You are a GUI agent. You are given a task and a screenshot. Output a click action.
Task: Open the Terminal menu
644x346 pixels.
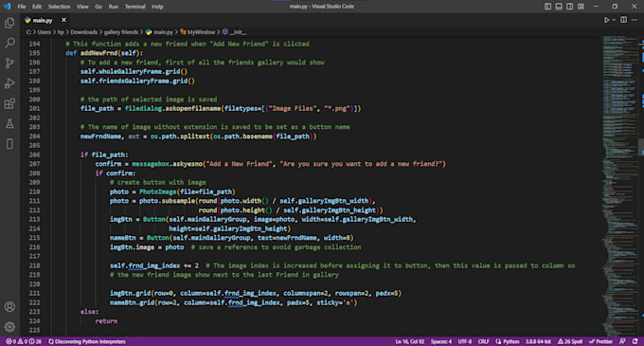point(135,7)
